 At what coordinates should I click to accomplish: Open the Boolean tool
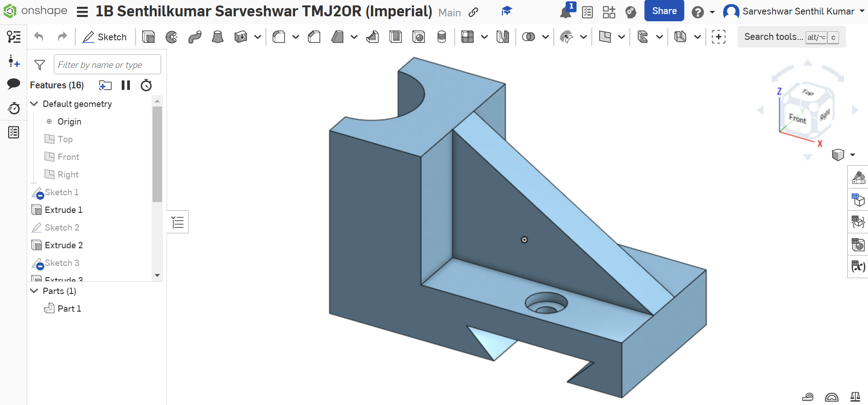(x=528, y=37)
